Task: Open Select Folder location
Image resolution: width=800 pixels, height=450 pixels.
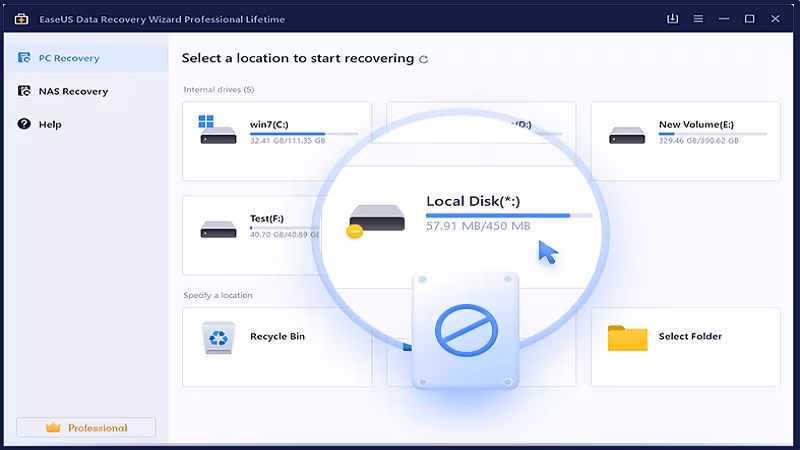Action: (x=686, y=347)
